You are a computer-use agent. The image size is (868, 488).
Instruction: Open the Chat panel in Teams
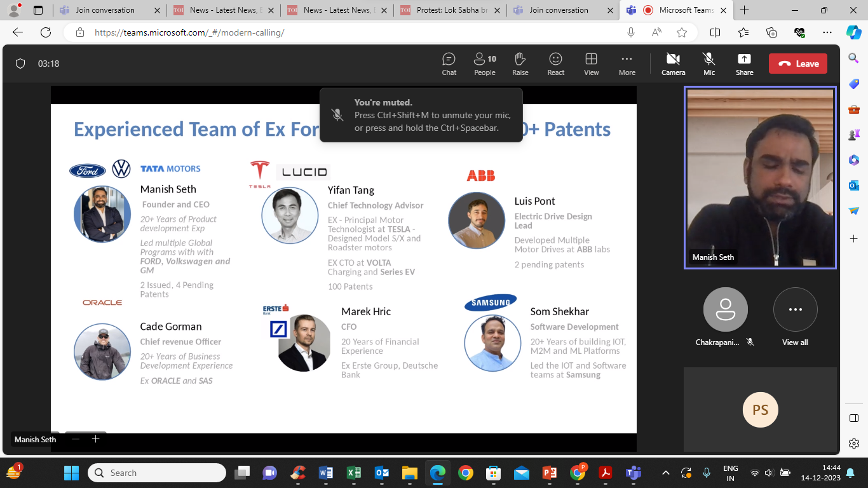449,64
